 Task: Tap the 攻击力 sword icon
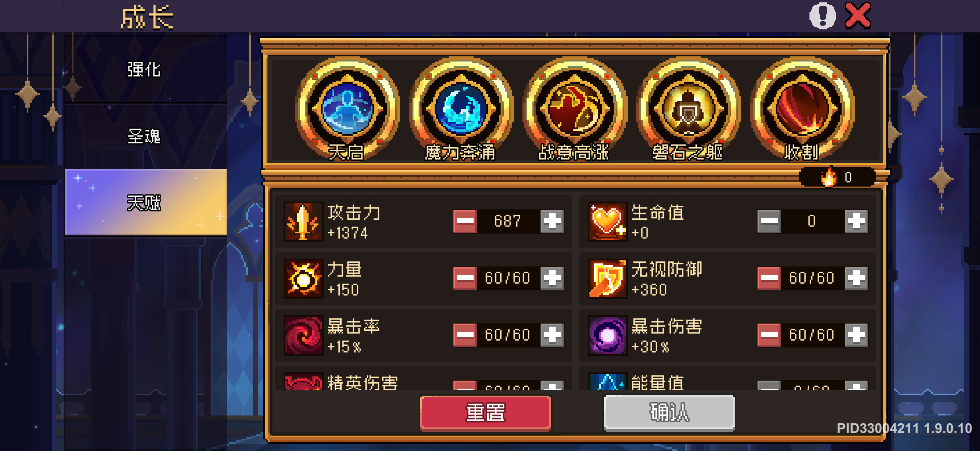pyautogui.click(x=303, y=221)
